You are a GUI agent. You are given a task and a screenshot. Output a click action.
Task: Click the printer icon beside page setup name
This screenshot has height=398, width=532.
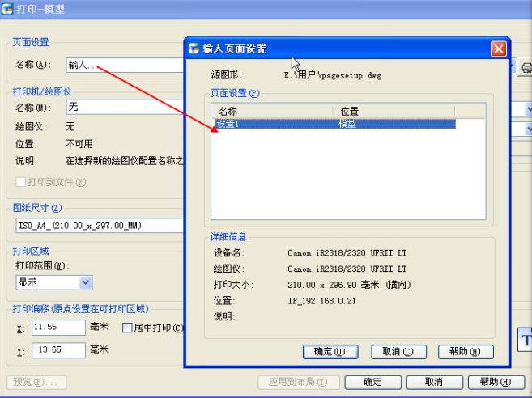tap(526, 66)
